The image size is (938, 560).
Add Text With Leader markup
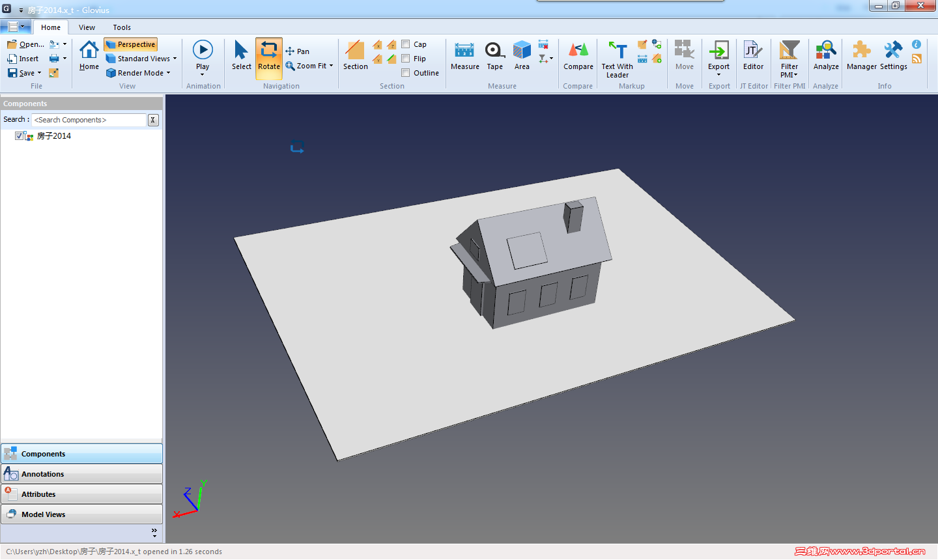pos(617,59)
